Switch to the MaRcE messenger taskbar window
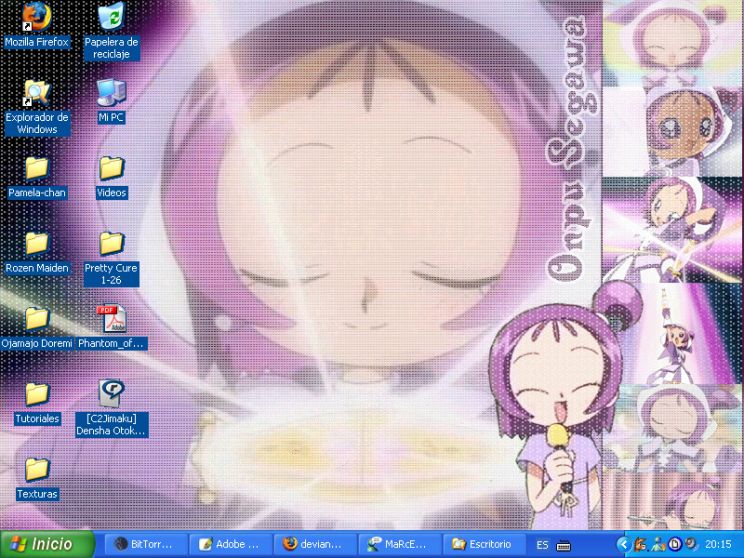744x558 pixels. [x=399, y=544]
